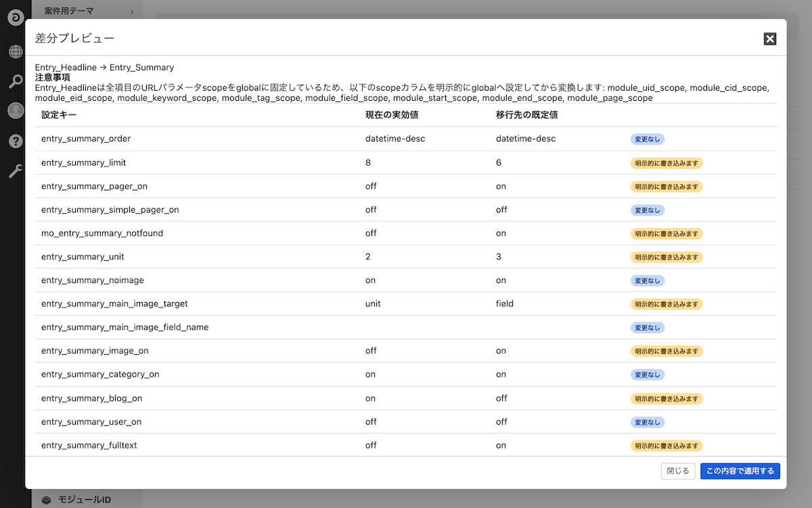Screen dimensions: 812x508
Task: Select the entry_summary_category_on key
Action: [100, 375]
